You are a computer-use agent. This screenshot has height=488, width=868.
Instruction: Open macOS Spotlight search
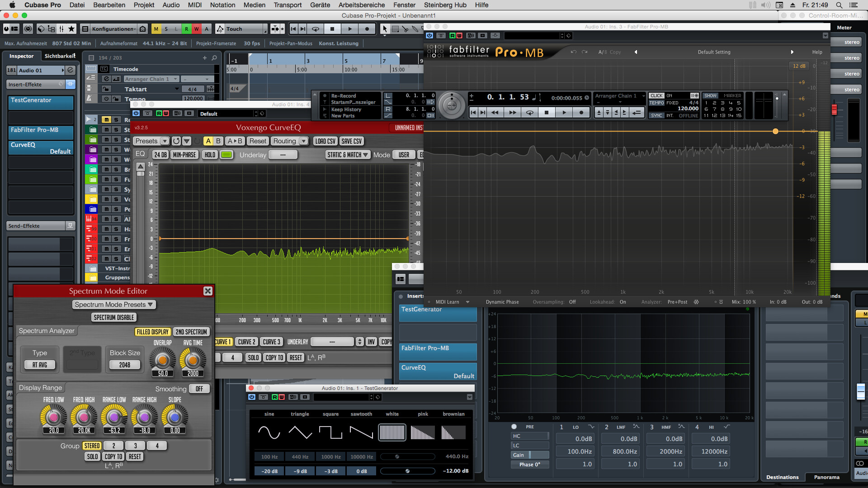point(839,5)
